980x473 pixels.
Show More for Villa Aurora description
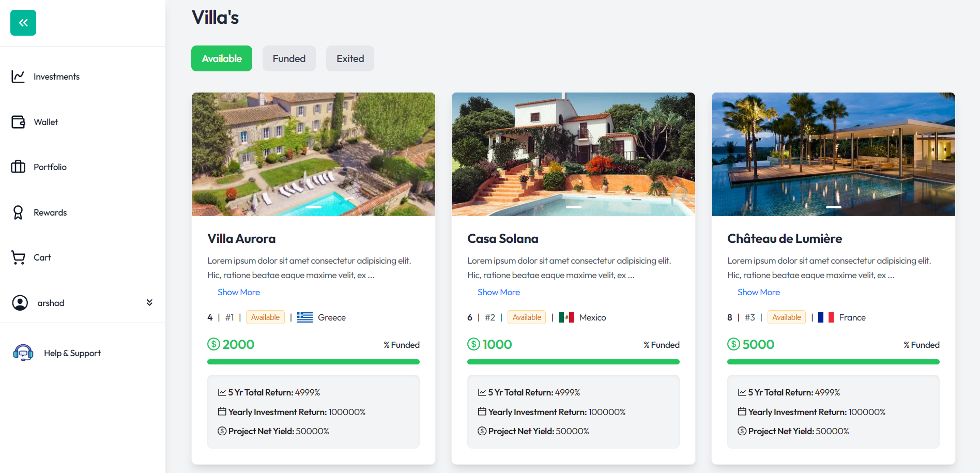coord(239,292)
